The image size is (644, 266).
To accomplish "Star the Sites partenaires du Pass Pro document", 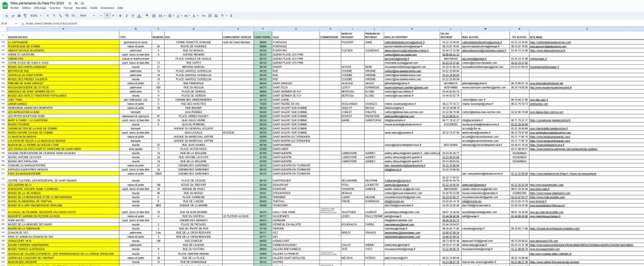I will pos(70,3).
